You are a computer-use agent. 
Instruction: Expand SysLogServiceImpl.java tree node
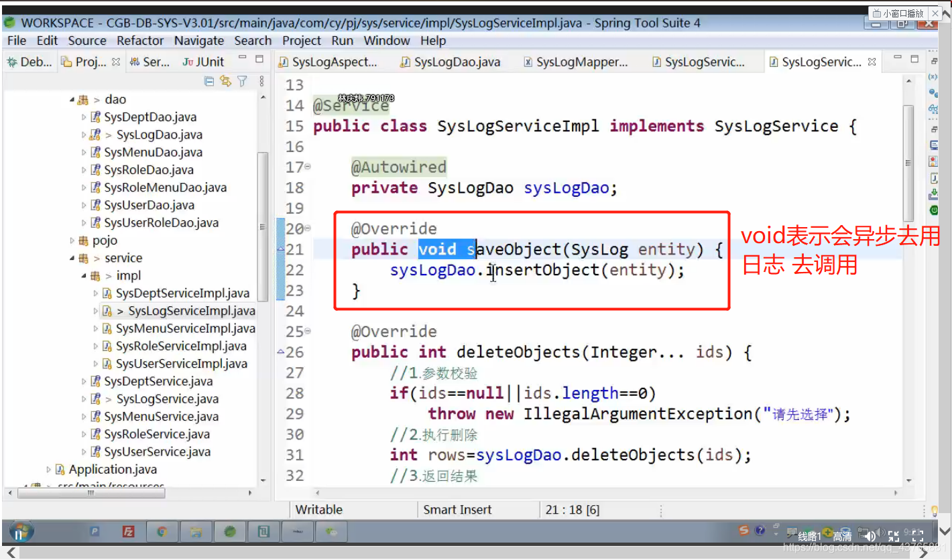(x=96, y=311)
